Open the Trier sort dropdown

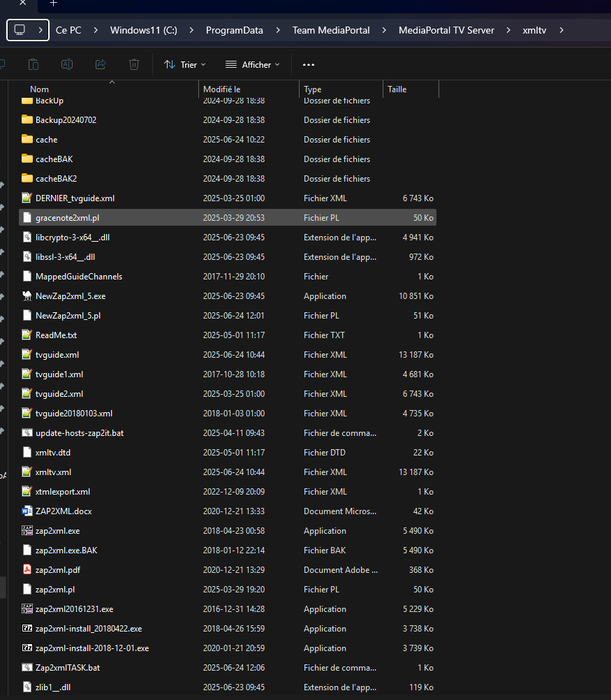184,64
